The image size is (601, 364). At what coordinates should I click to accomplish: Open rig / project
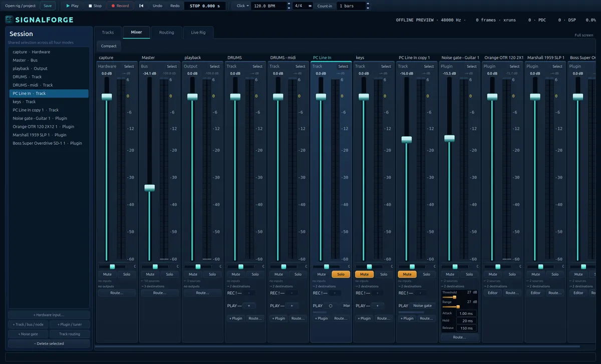point(21,6)
